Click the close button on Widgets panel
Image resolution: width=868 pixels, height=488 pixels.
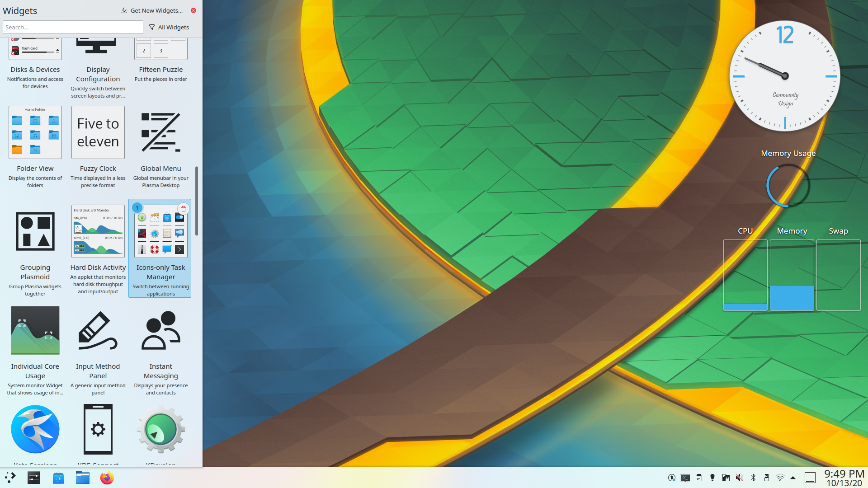click(194, 10)
